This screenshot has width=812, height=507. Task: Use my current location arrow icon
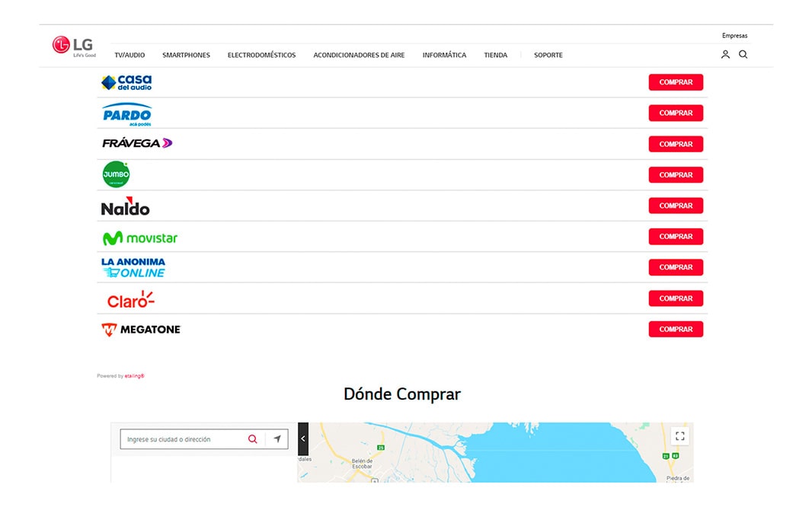[x=277, y=439]
